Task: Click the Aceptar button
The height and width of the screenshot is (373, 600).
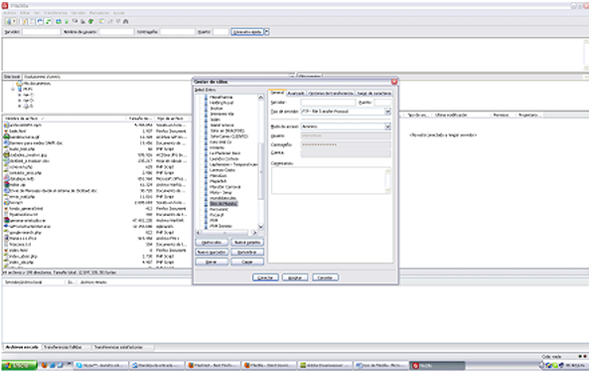Action: [x=295, y=277]
